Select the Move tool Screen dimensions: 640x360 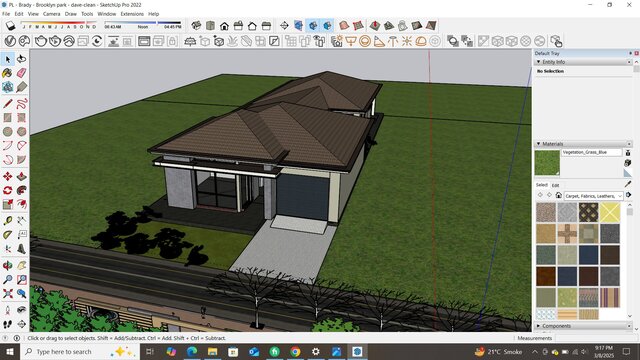pos(8,176)
